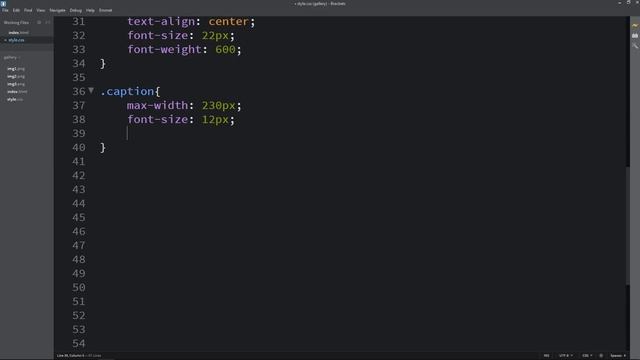
Task: Open the gallery project folder dropdown
Action: click(x=12, y=58)
